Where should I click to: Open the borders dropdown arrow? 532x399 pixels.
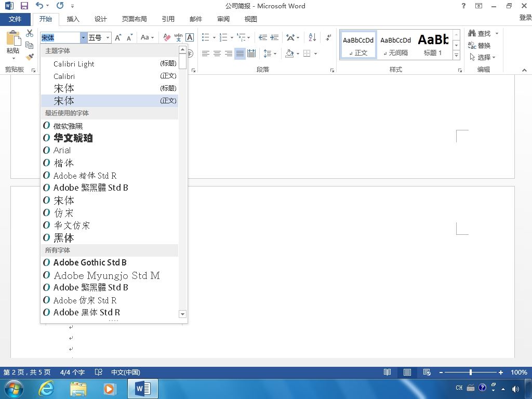click(315, 54)
